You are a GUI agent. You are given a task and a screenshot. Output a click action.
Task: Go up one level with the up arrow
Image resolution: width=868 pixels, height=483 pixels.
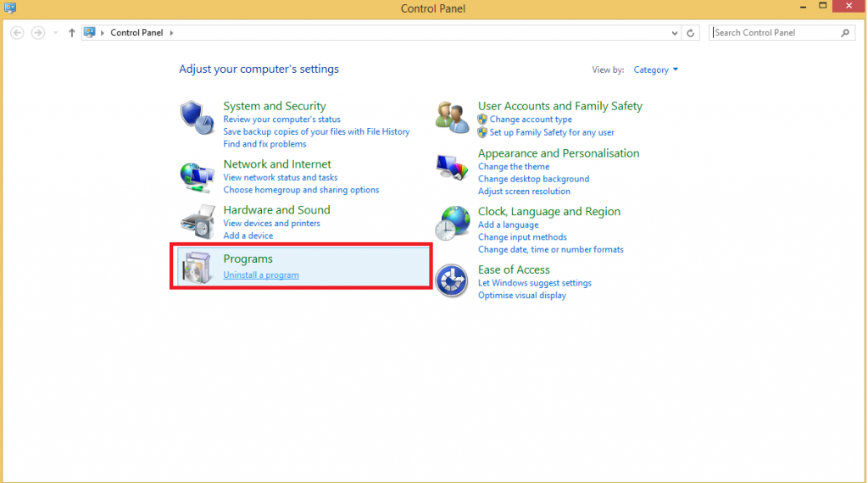click(x=72, y=32)
